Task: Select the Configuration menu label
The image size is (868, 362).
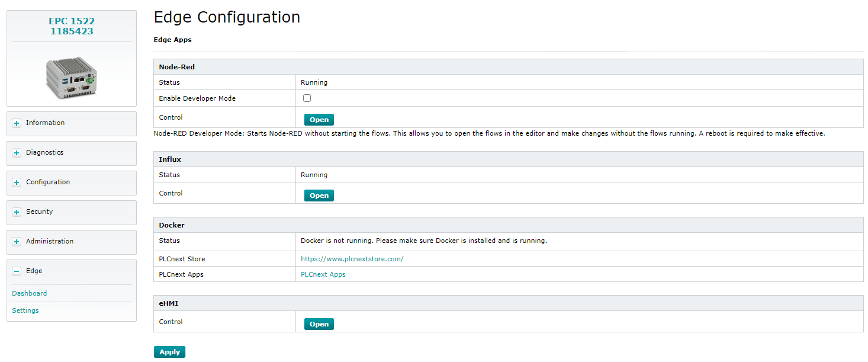Action: [48, 182]
